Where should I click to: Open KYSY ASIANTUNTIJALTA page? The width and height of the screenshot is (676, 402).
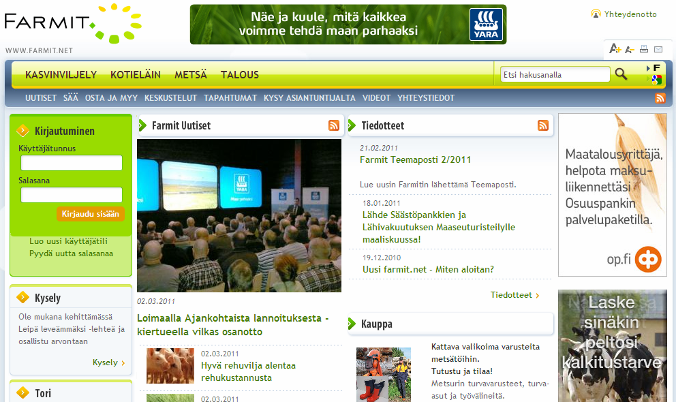(310, 98)
